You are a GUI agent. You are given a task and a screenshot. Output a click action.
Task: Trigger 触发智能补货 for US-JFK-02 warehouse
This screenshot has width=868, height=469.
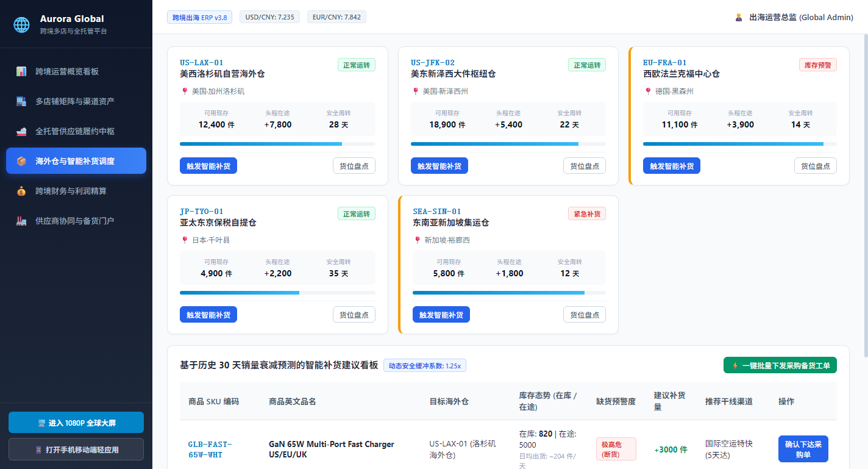coord(439,166)
